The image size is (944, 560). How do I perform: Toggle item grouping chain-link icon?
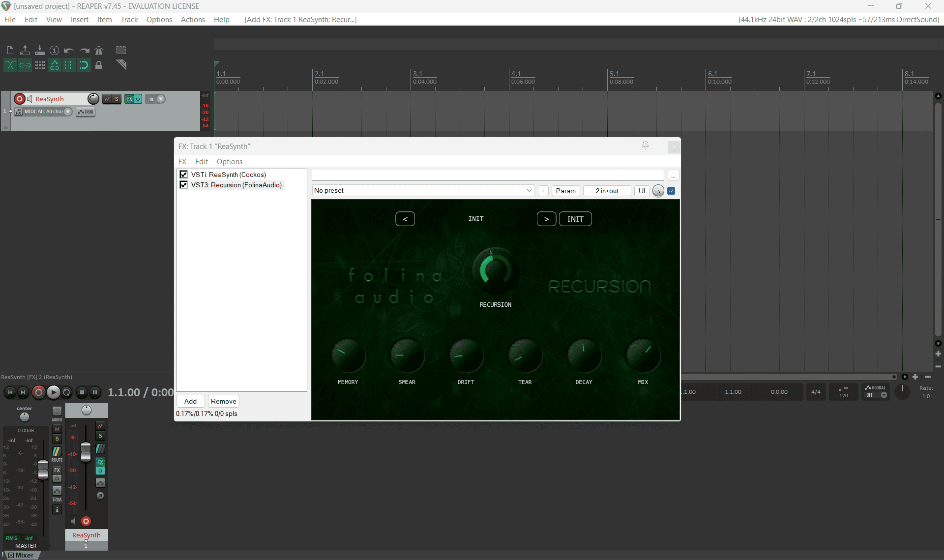tap(25, 65)
